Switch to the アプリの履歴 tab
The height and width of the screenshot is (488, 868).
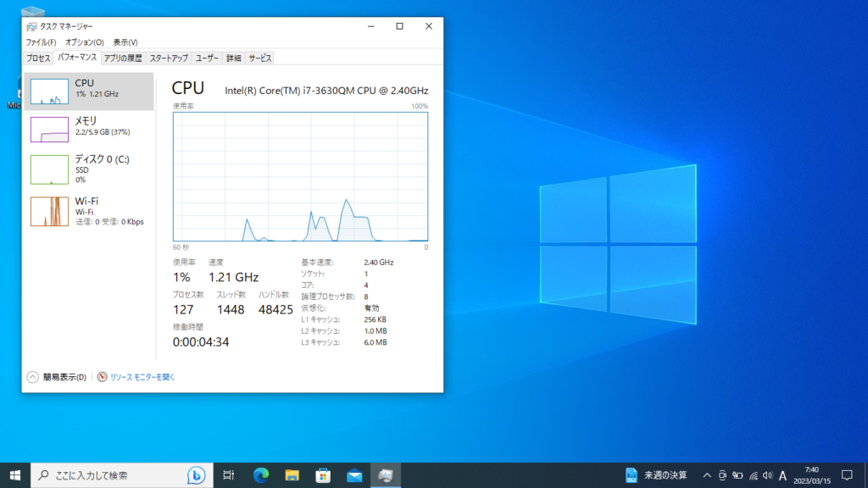(123, 58)
